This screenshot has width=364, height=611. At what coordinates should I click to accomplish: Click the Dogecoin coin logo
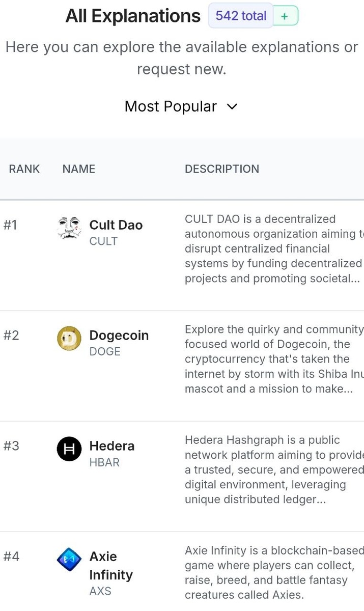(x=69, y=339)
